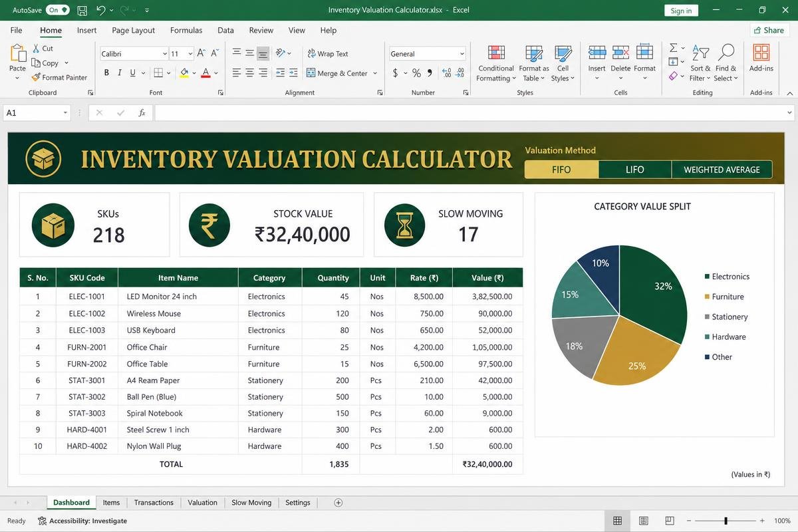Click the Share button
Image resolution: width=798 pixels, height=532 pixels.
coord(769,30)
